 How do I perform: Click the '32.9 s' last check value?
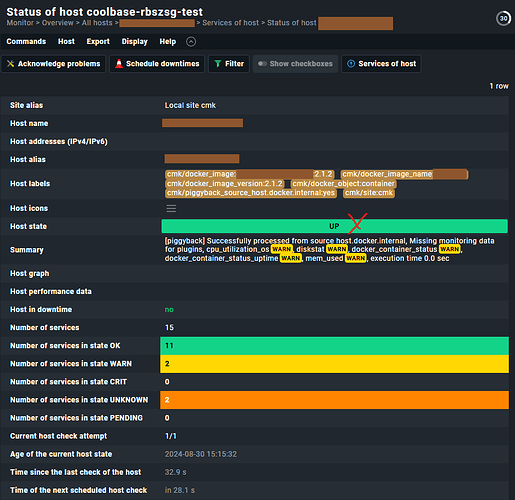175,472
